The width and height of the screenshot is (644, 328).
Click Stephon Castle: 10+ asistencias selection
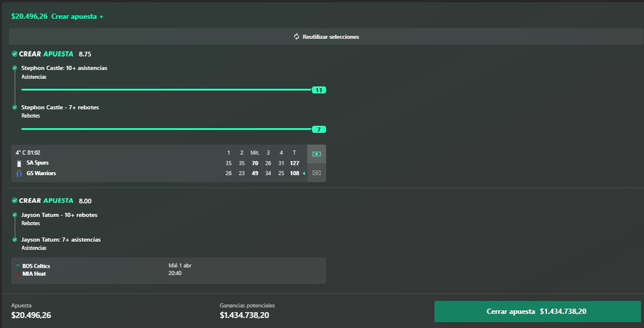pyautogui.click(x=64, y=68)
